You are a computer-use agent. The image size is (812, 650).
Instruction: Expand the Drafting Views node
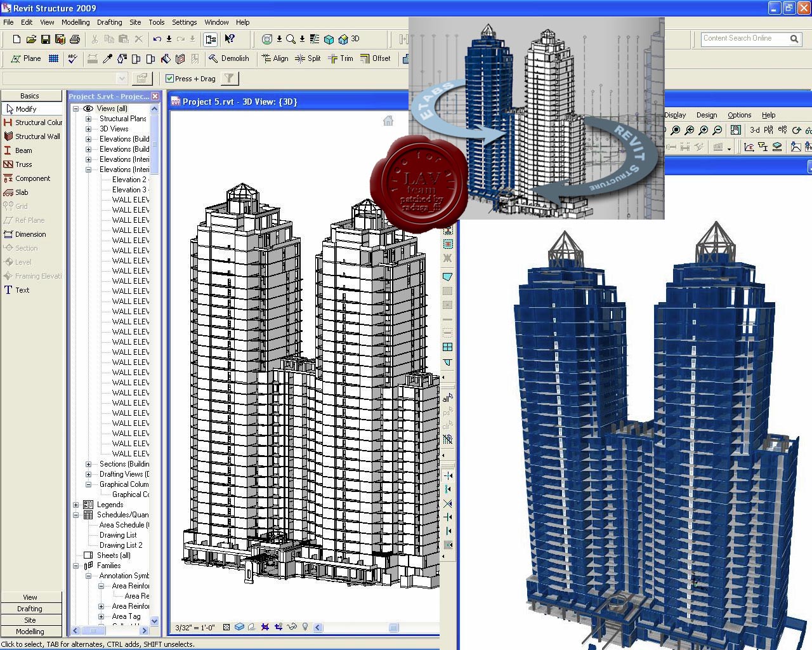pos(89,474)
